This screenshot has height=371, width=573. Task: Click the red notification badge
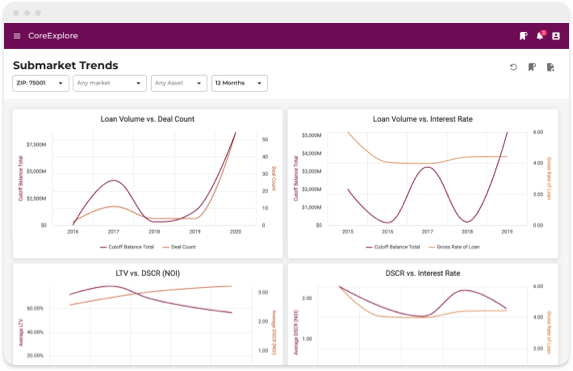(543, 33)
